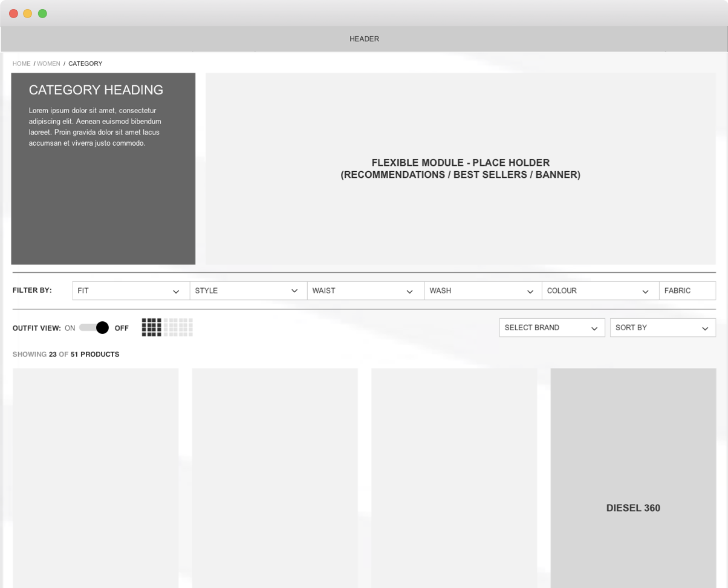728x588 pixels.
Task: Open the FABRIC filter dropdown
Action: click(x=687, y=291)
